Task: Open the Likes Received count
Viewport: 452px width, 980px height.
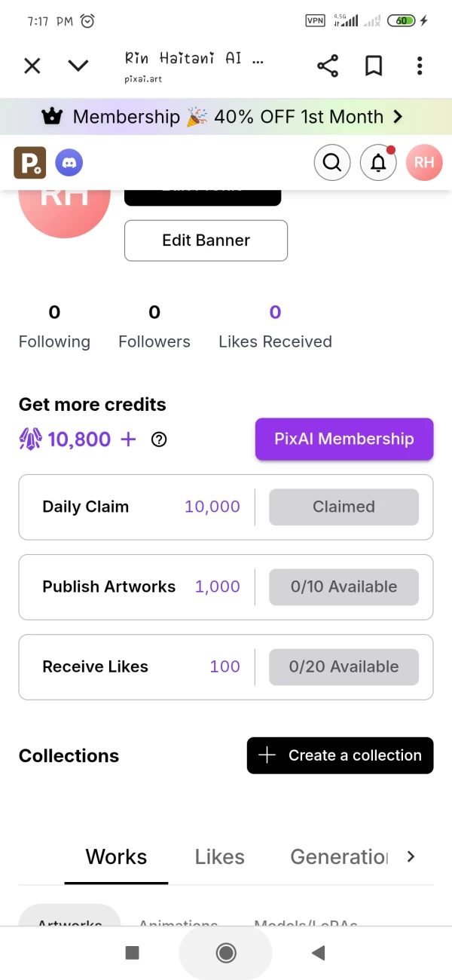Action: coord(275,313)
